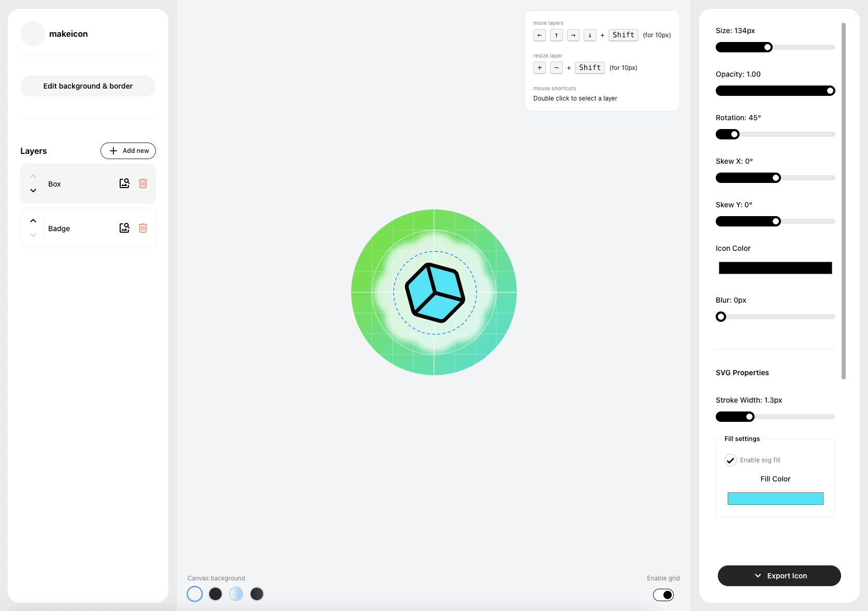Click the plus icon in Add new
868x611 pixels.
click(113, 151)
